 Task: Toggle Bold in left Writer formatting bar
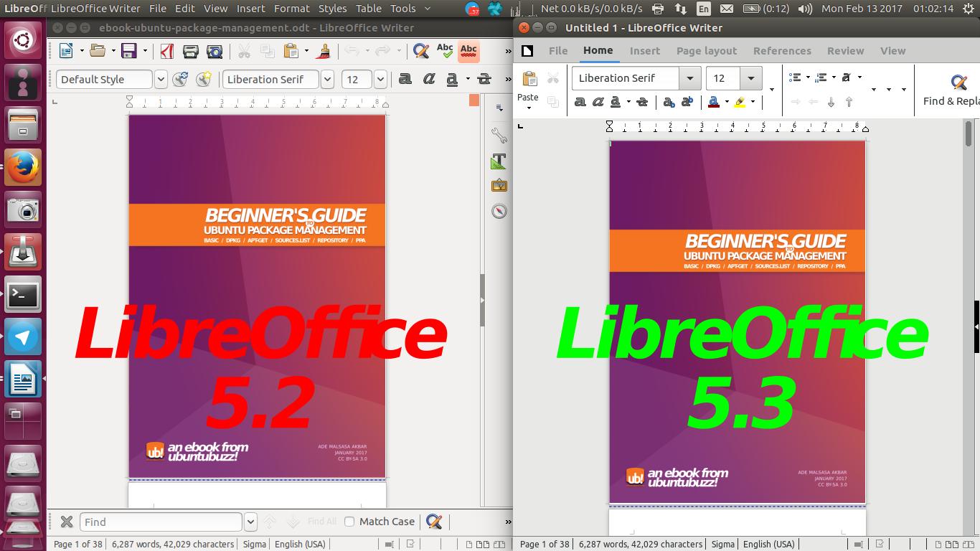[x=405, y=79]
